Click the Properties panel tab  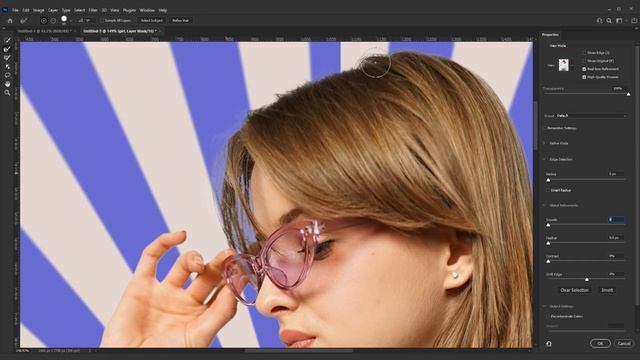(x=550, y=35)
